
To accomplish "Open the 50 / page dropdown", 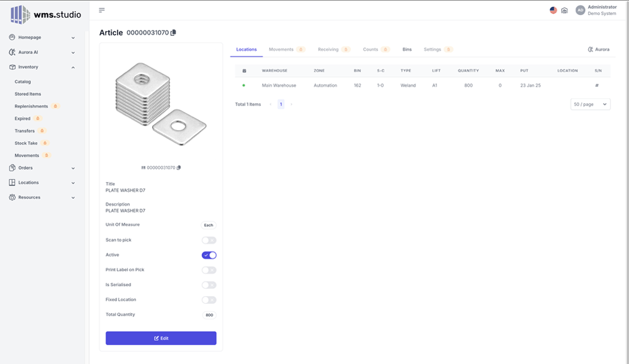I will (x=590, y=104).
